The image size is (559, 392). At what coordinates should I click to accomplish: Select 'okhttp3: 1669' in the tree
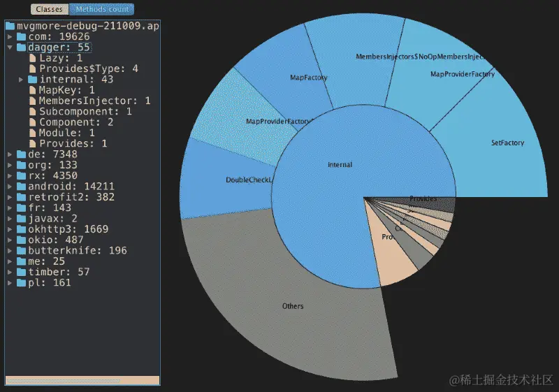point(68,229)
